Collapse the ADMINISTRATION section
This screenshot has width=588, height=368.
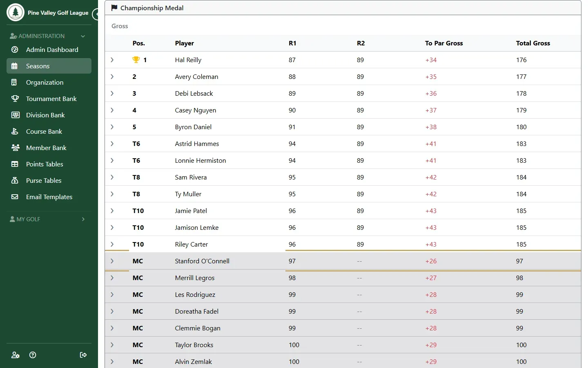(x=83, y=36)
